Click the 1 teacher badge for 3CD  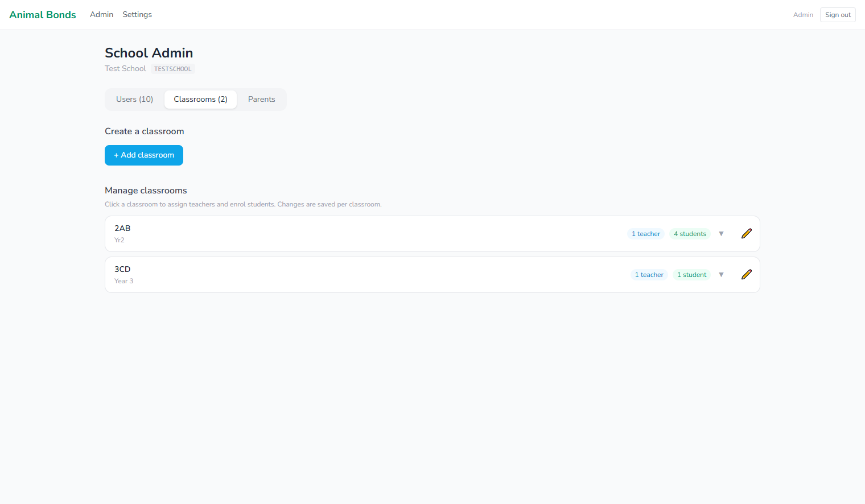pyautogui.click(x=649, y=275)
